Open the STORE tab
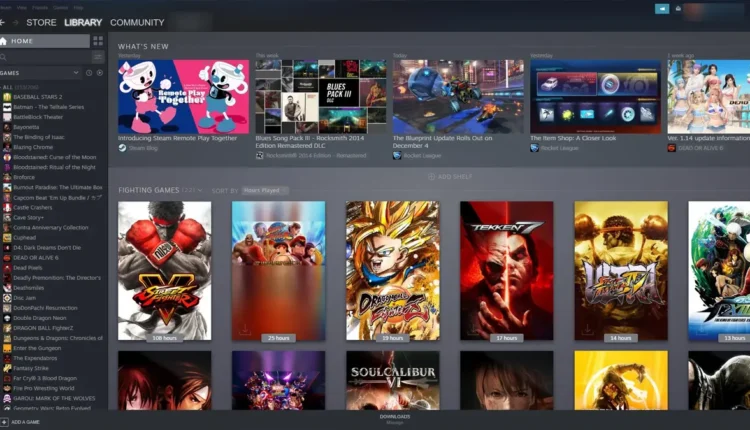 [x=41, y=22]
